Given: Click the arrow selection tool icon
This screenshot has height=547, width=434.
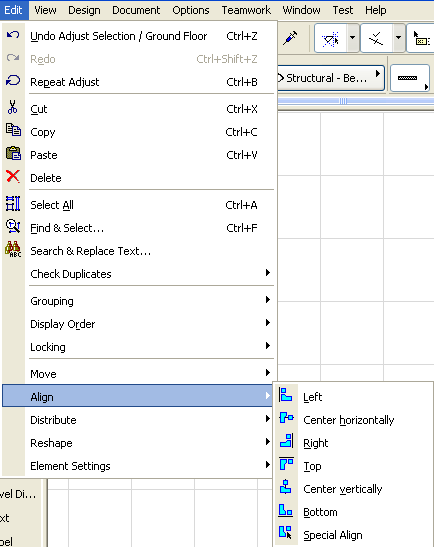Looking at the screenshot, I should [421, 38].
